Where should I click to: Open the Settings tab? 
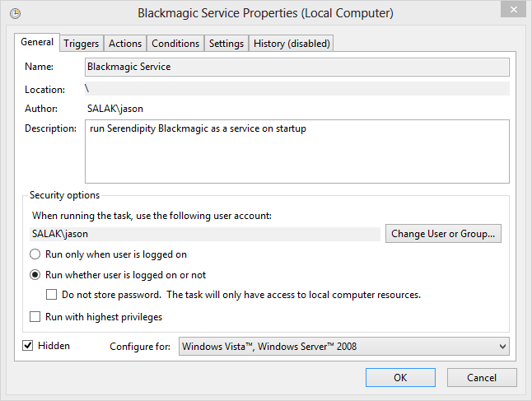click(226, 44)
